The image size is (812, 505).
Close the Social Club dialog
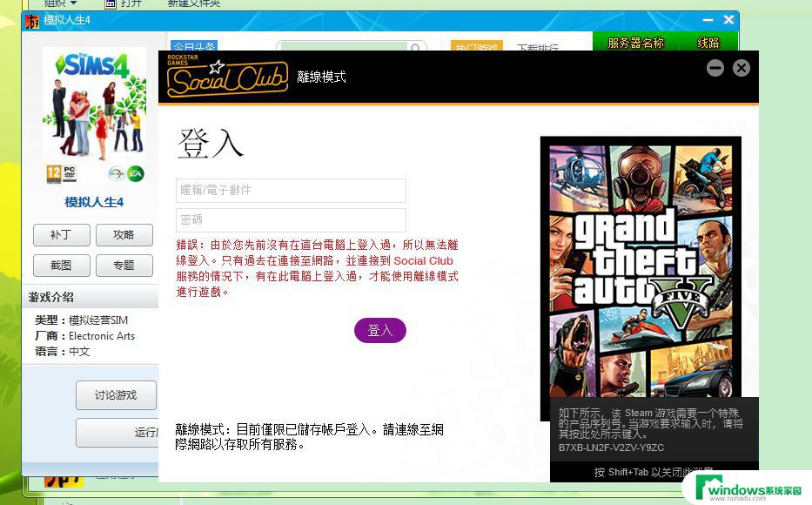(x=741, y=68)
